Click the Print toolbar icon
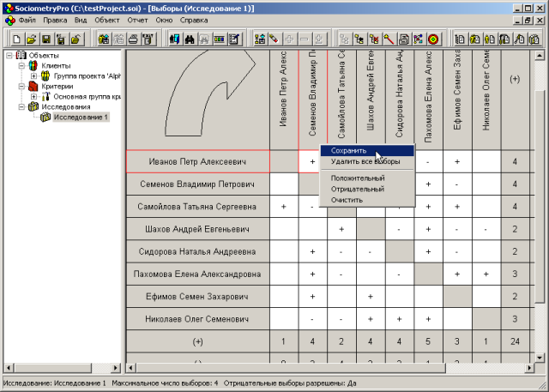549x392 pixels. click(134, 39)
